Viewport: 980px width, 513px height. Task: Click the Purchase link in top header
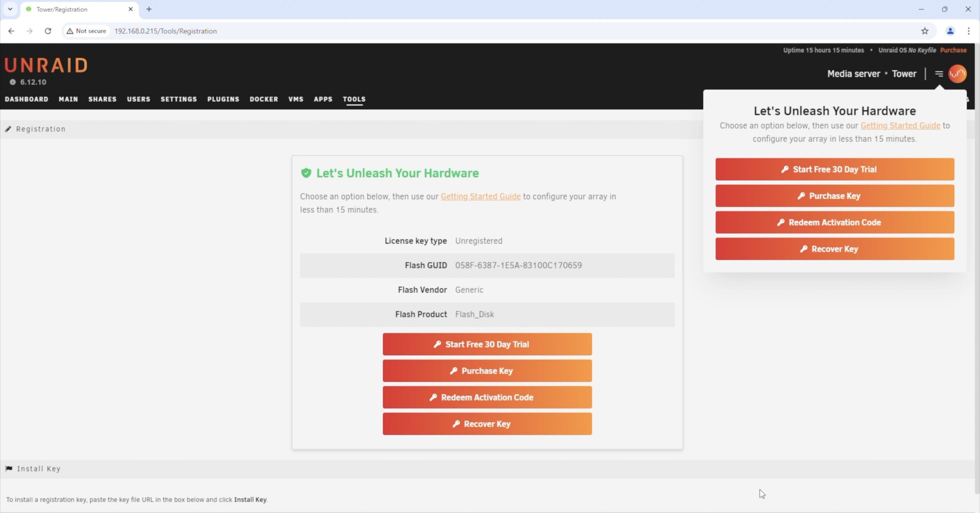pyautogui.click(x=953, y=50)
